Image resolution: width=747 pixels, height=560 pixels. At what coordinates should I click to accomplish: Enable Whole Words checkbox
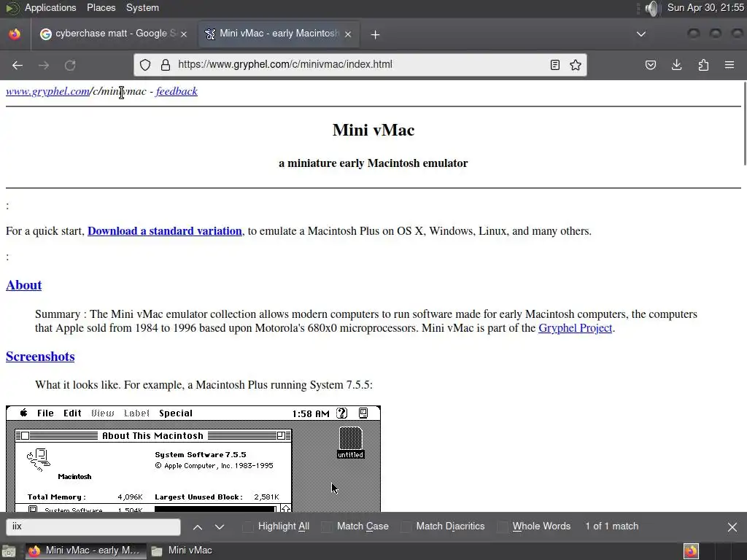click(502, 526)
